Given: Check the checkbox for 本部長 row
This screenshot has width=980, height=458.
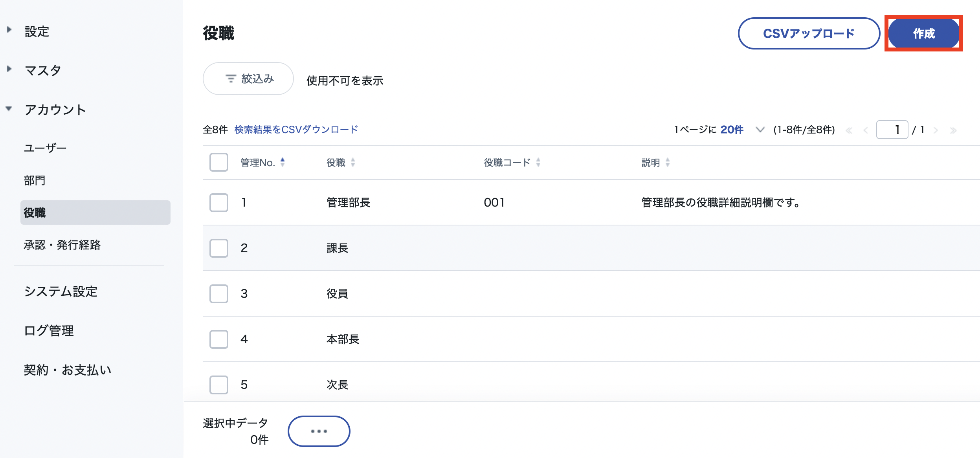Looking at the screenshot, I should pyautogui.click(x=219, y=339).
